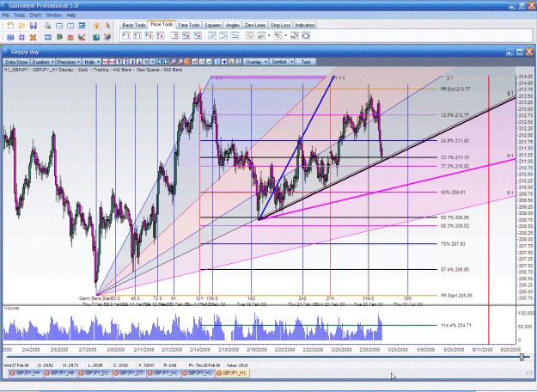Click the chart-with-checkmark icon in main toolbar
Viewport: 537px width, 392px height.
(82, 37)
